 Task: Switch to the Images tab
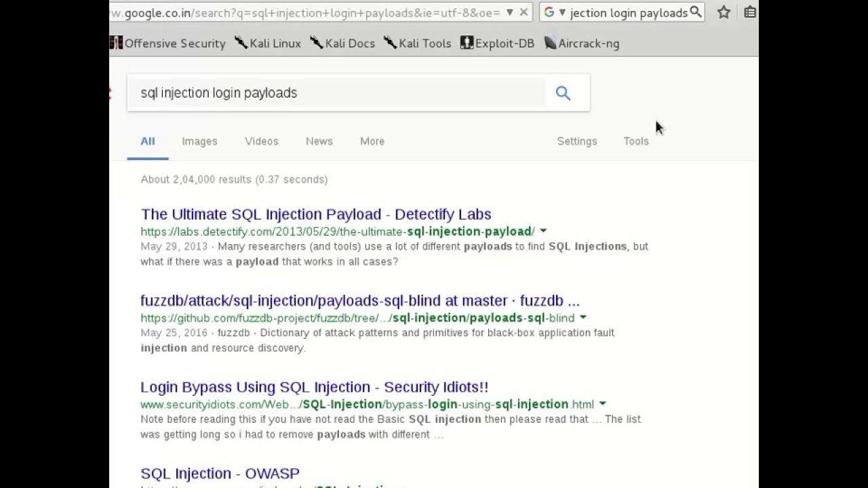(x=199, y=141)
